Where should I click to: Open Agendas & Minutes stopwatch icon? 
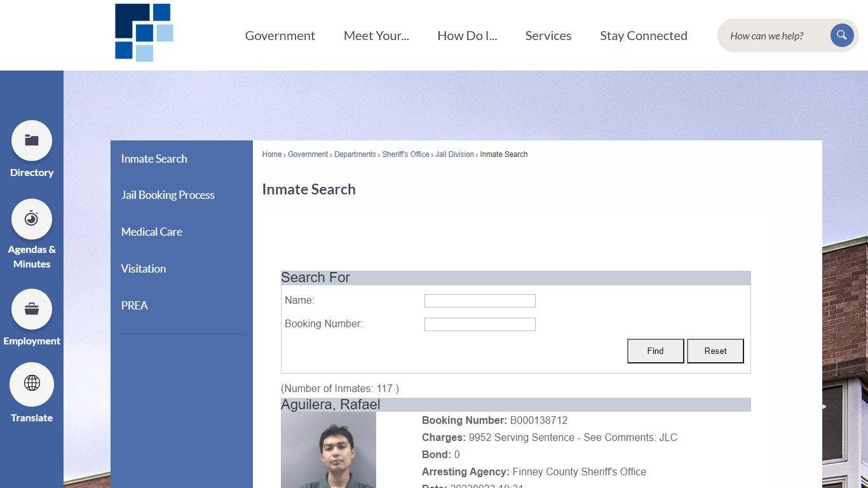pos(32,219)
